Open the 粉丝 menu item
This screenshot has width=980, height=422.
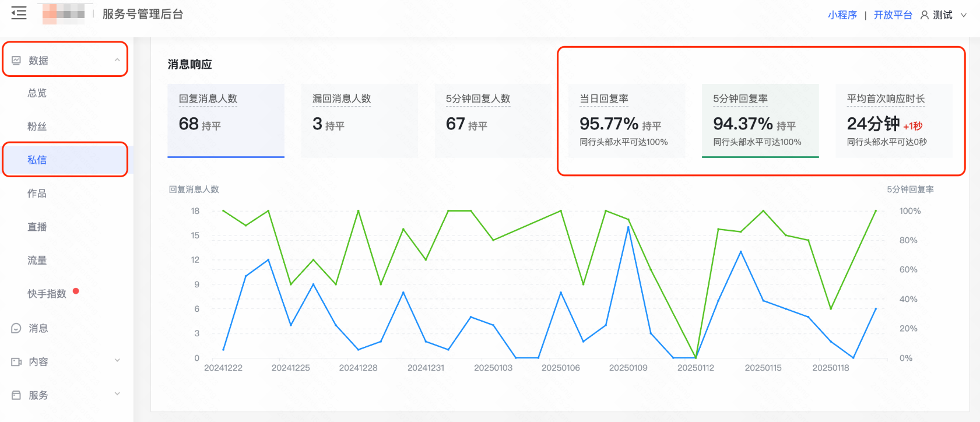point(37,126)
